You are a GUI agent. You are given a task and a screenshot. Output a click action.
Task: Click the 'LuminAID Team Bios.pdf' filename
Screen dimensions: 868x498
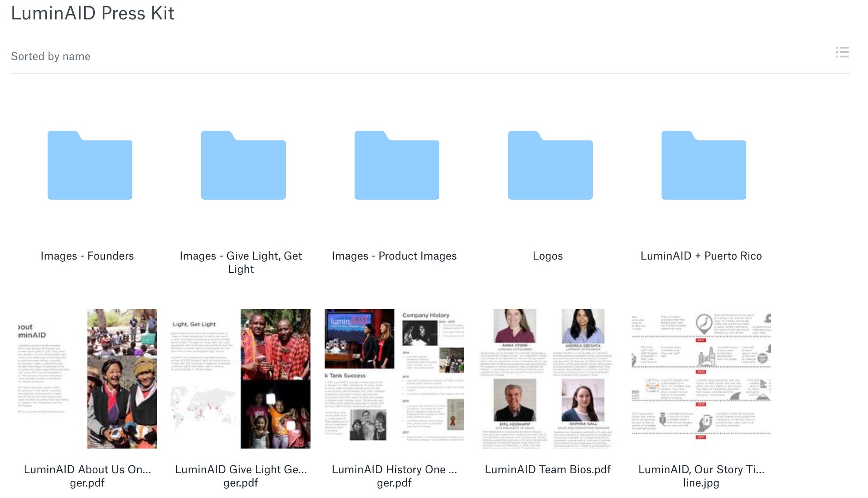pyautogui.click(x=548, y=470)
